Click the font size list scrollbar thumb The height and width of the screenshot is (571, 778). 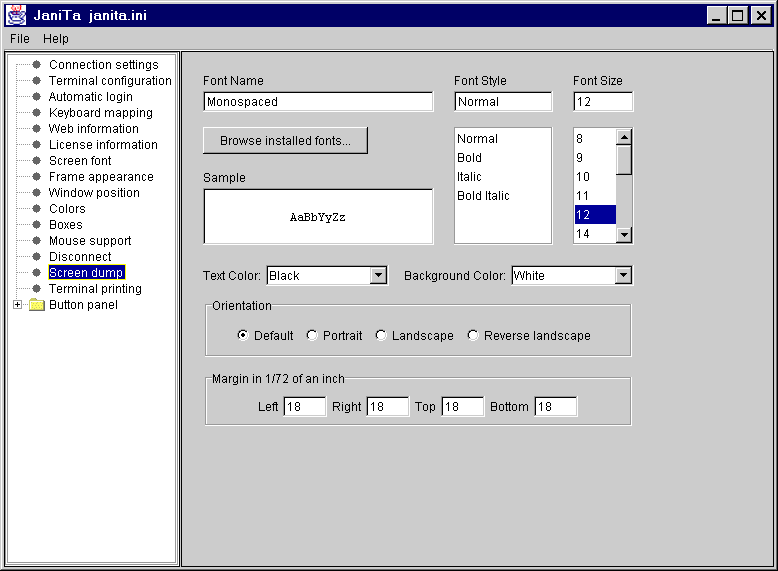624,160
